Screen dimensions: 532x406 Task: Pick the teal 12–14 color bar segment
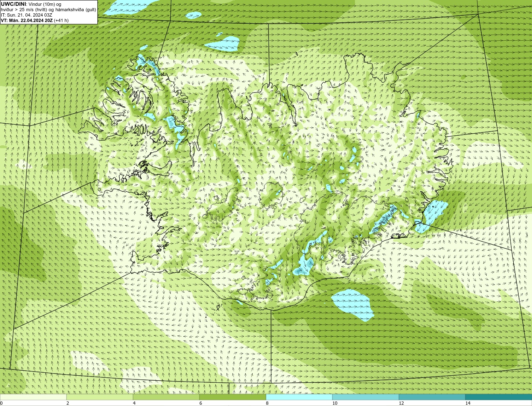tap(432, 397)
